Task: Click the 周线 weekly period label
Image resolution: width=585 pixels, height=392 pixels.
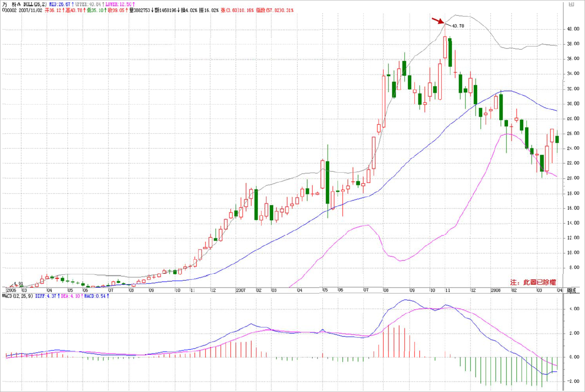Action: click(571, 291)
